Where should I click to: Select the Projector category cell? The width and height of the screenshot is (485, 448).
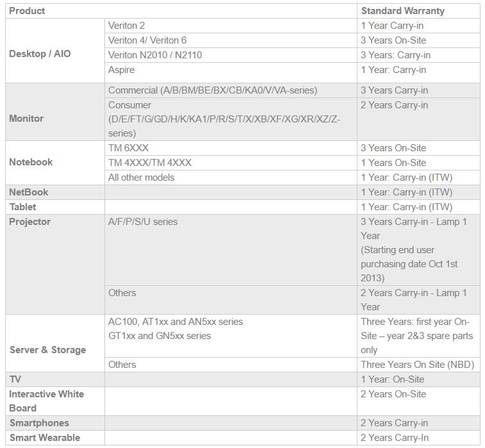pyautogui.click(x=29, y=222)
